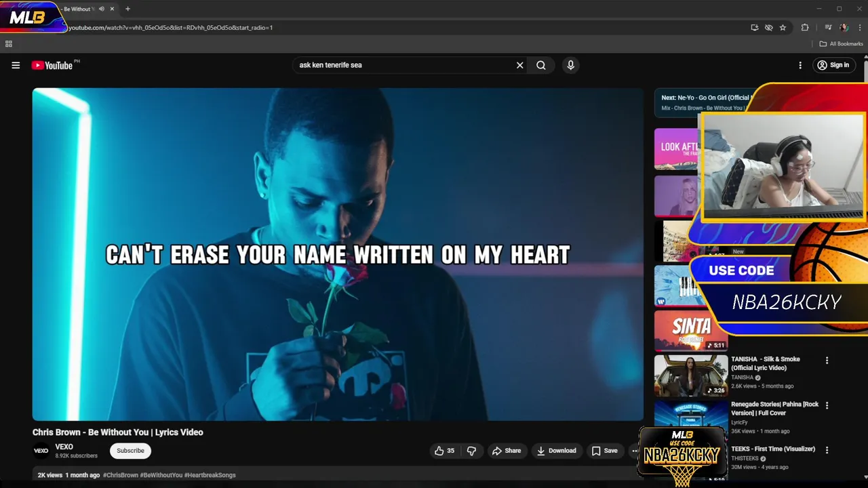Like the video (35 likes)
The image size is (868, 488).
444,451
